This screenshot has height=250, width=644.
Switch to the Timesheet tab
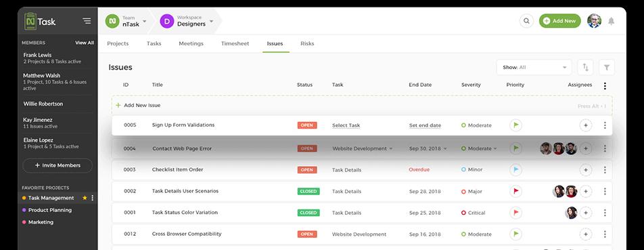[235, 43]
